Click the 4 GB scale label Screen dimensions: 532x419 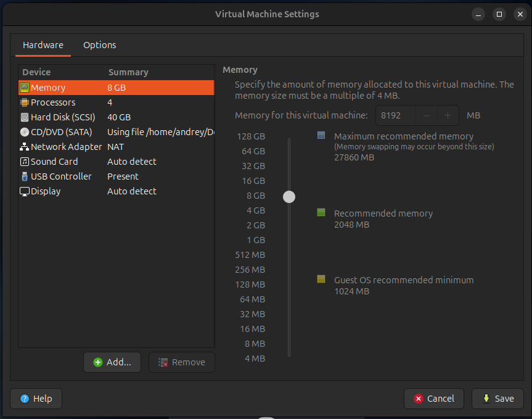tap(256, 210)
